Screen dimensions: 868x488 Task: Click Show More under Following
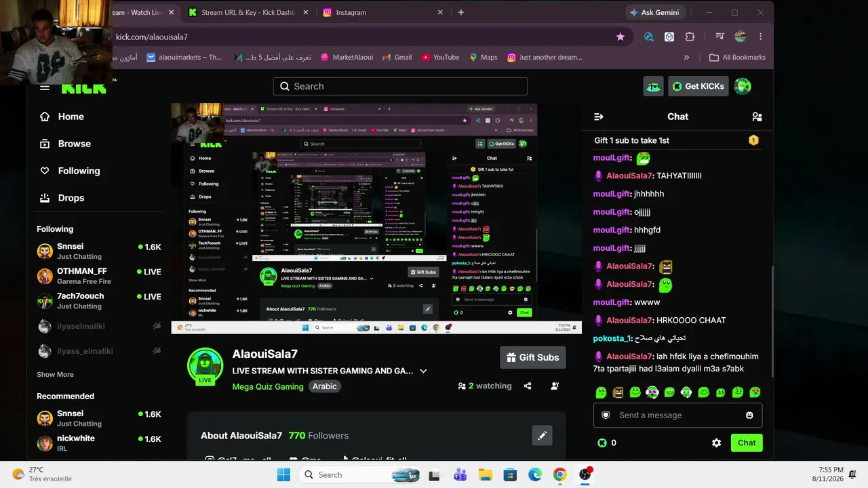[55, 374]
